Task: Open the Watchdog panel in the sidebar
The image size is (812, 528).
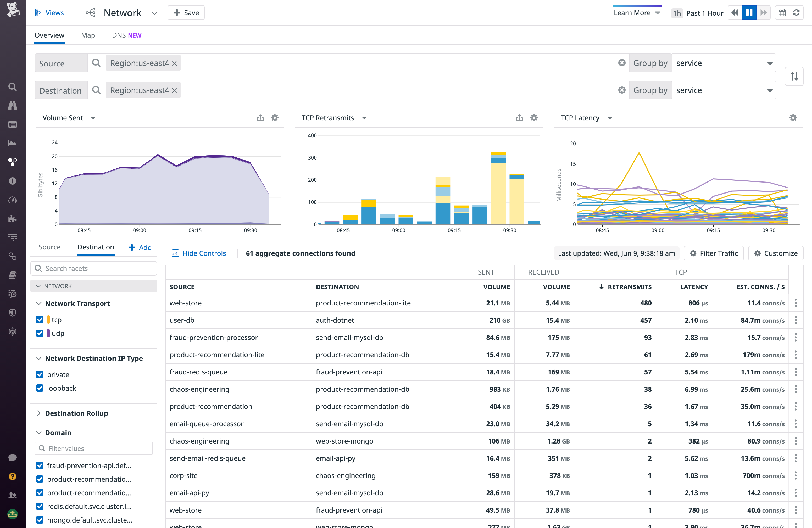Action: tap(13, 106)
